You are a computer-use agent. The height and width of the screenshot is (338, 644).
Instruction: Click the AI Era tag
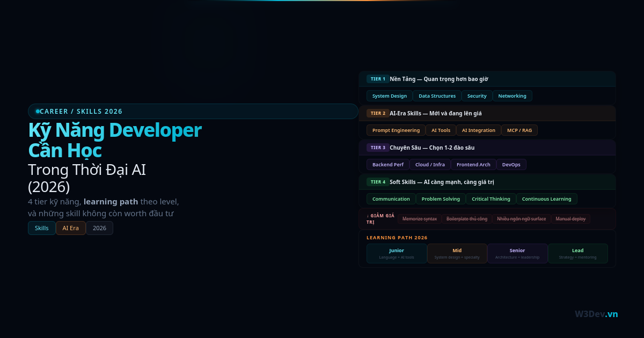70,228
